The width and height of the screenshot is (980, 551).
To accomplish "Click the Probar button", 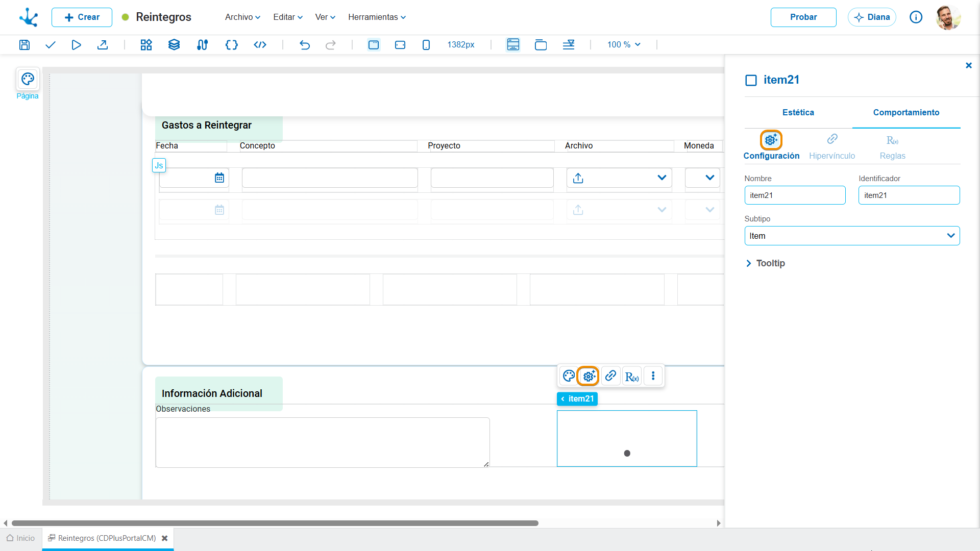I will pos(803,17).
